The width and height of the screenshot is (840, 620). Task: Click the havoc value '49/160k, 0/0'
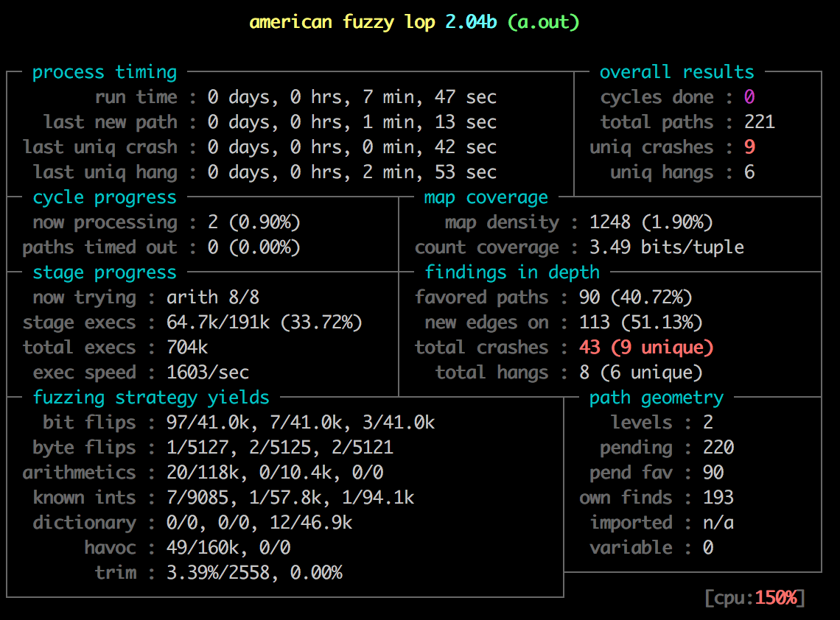(x=228, y=548)
